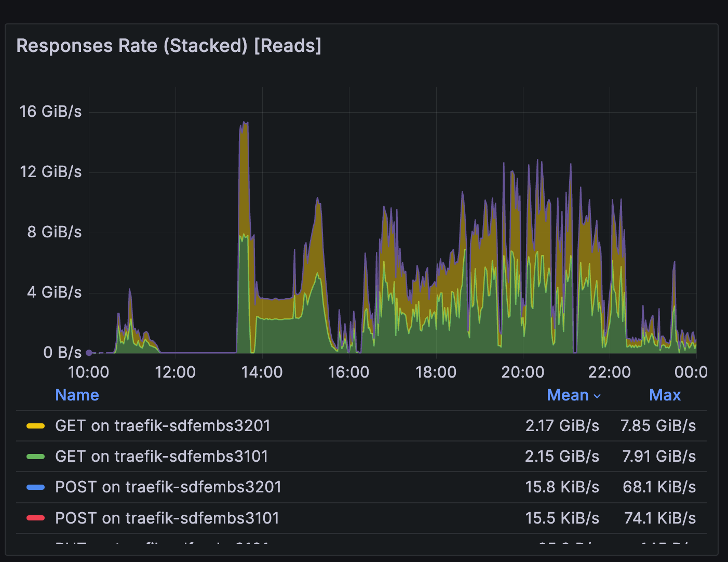Toggle the POST on traefik-sdfembs3201 legend label
The width and height of the screenshot is (728, 562).
168,487
